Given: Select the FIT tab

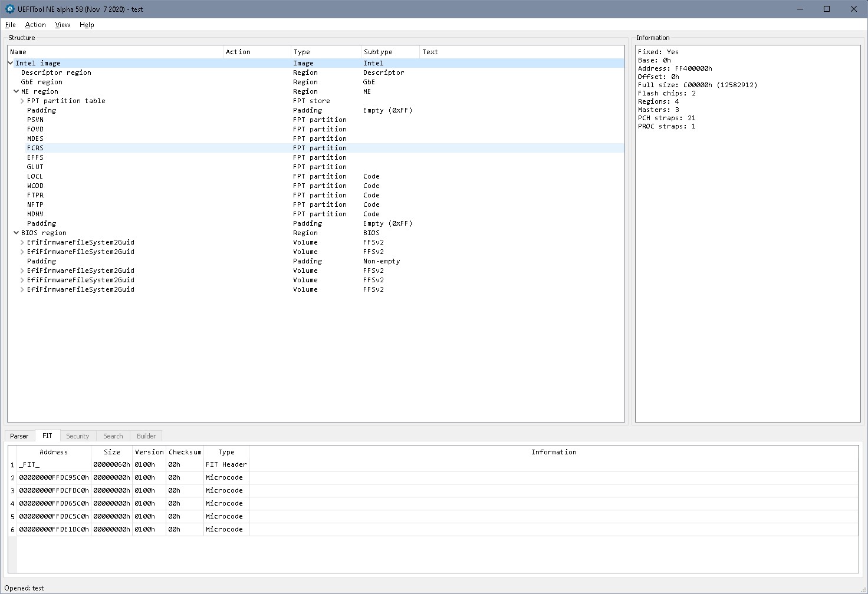Looking at the screenshot, I should (x=47, y=435).
